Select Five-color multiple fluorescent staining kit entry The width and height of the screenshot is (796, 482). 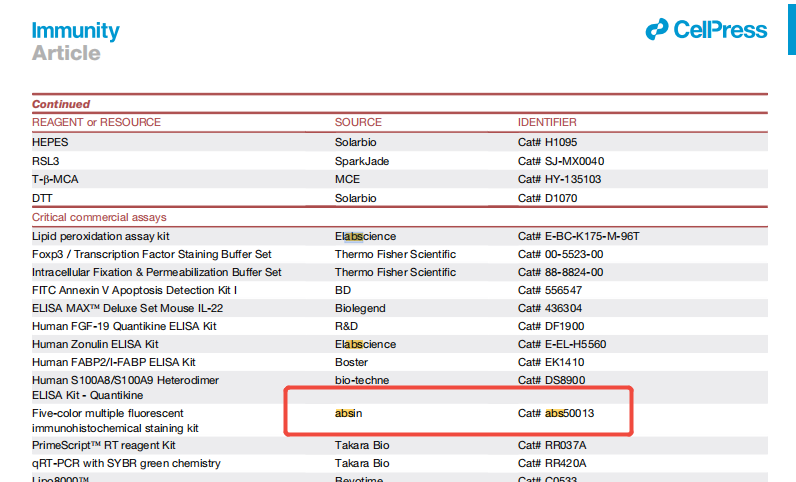pos(115,420)
